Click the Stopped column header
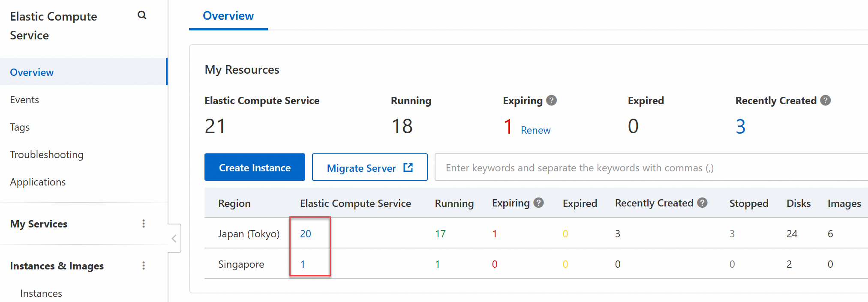The height and width of the screenshot is (302, 868). coord(749,203)
